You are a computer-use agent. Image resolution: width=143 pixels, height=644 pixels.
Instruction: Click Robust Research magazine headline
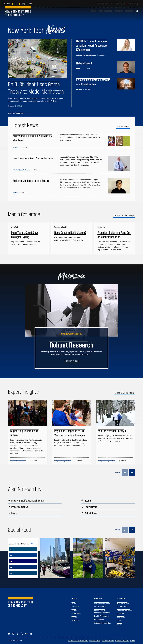pos(71,345)
